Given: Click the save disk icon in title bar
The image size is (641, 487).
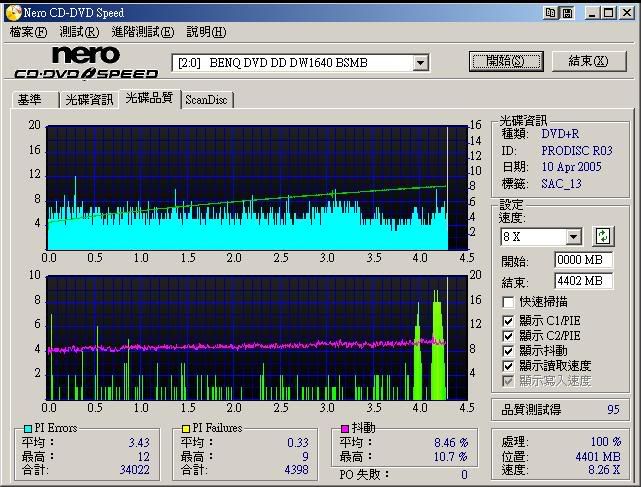Looking at the screenshot, I should click(x=567, y=11).
